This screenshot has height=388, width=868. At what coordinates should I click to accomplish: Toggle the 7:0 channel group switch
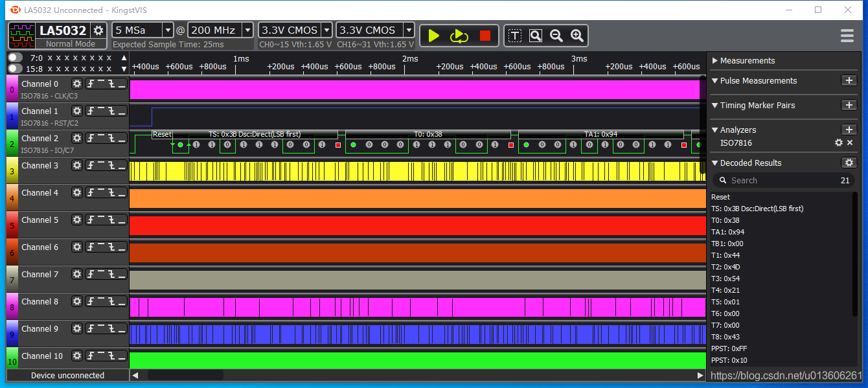point(15,58)
